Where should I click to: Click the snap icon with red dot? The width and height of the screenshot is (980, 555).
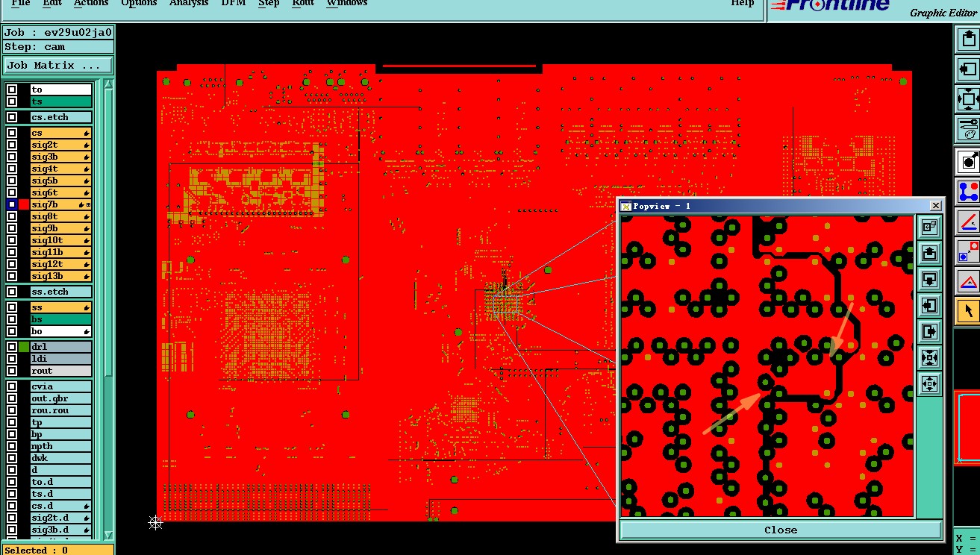click(968, 251)
